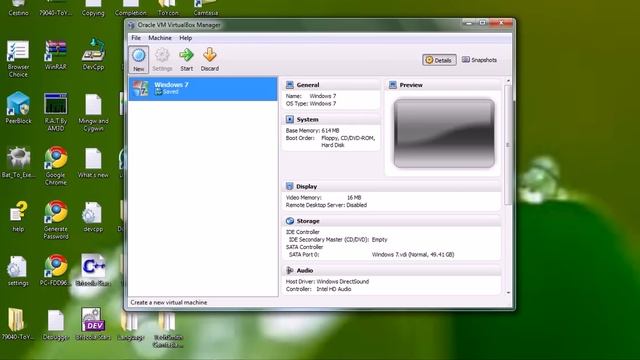Switch to the Snapshots view button
This screenshot has height=360, width=640.
[479, 60]
